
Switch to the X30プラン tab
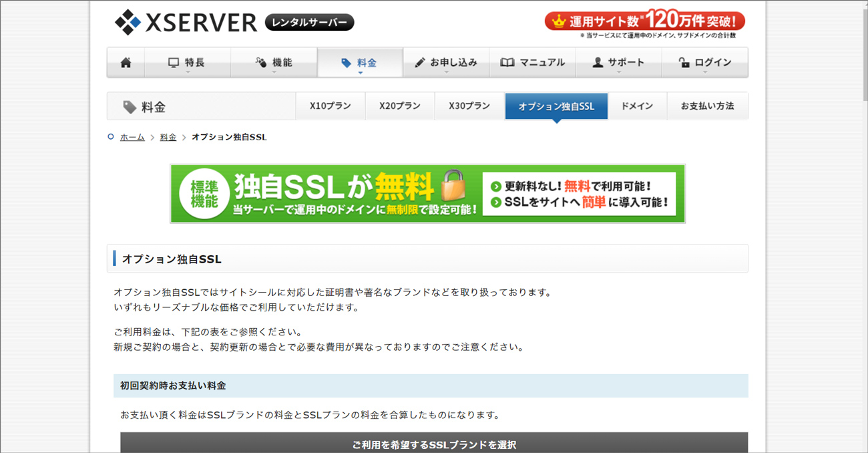point(469,106)
